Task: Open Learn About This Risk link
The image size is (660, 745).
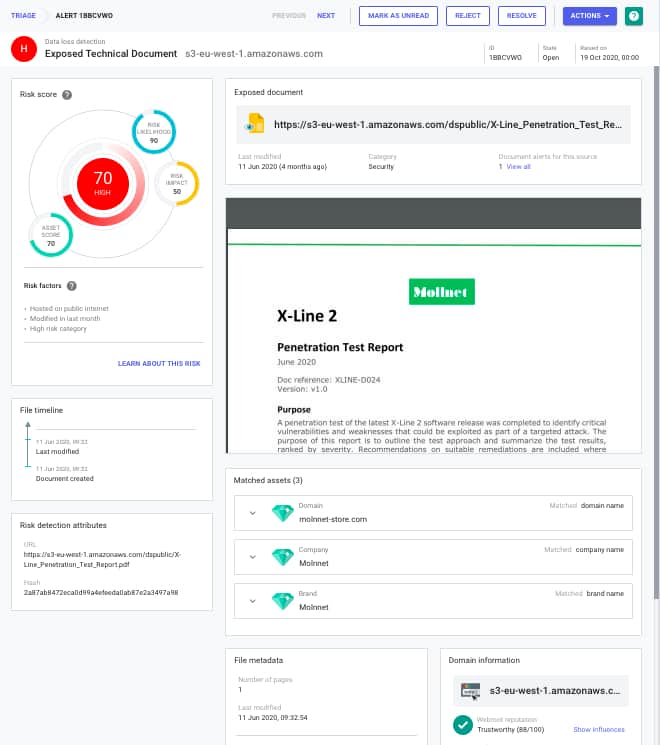Action: [159, 363]
